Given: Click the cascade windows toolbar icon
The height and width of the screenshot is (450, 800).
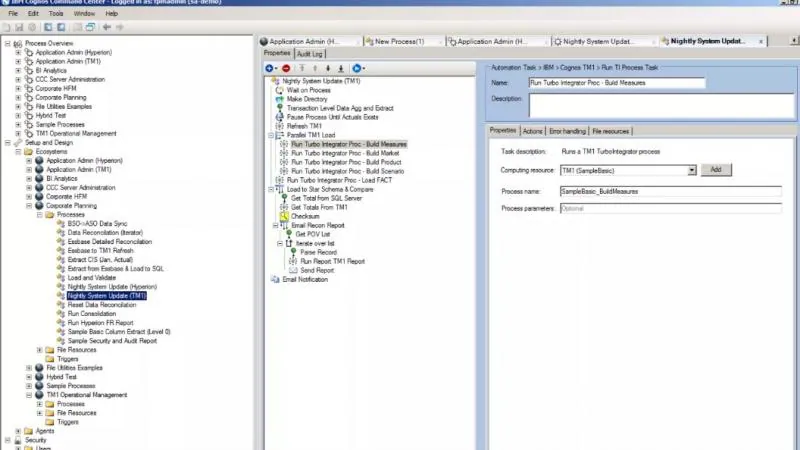Looking at the screenshot, I should 90,27.
